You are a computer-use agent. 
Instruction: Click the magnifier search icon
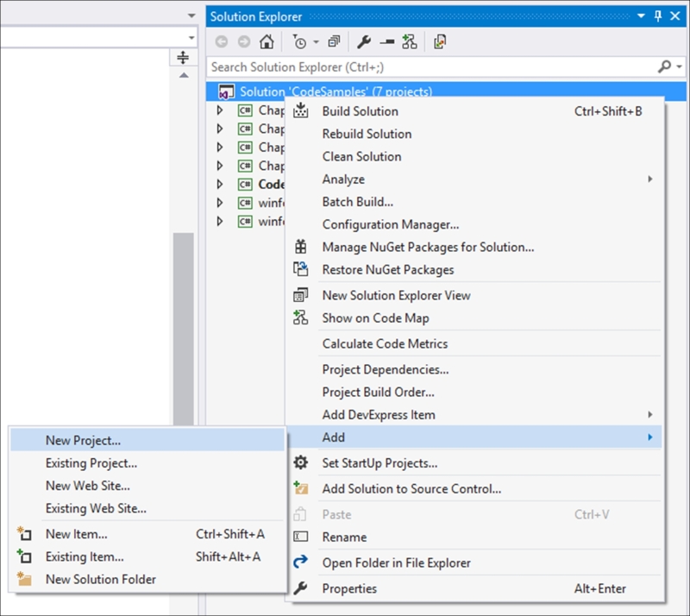point(664,66)
